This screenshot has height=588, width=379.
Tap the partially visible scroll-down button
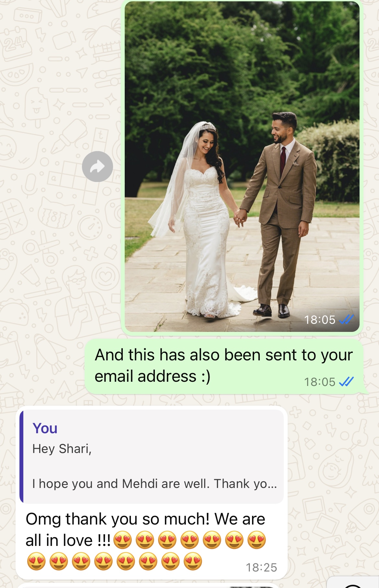point(353,582)
